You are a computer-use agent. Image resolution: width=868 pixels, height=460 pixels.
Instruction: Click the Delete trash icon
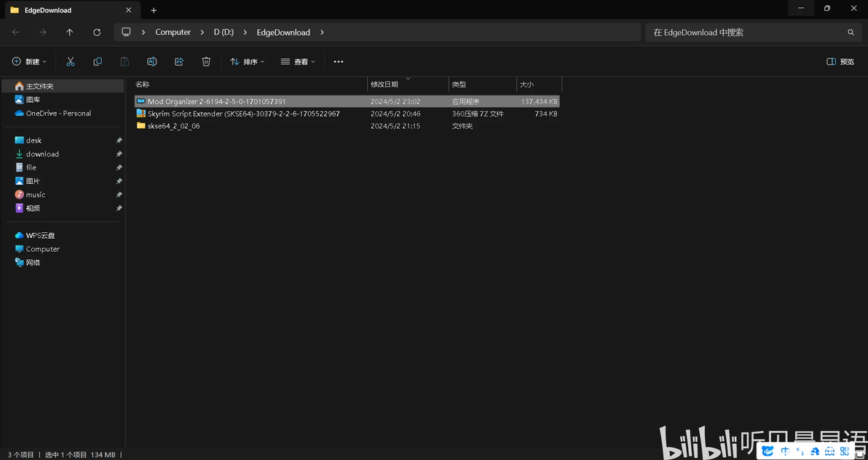pos(206,61)
